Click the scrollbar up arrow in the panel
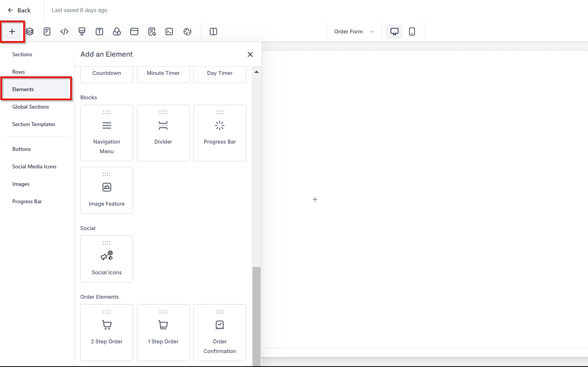588x367 pixels. click(256, 72)
